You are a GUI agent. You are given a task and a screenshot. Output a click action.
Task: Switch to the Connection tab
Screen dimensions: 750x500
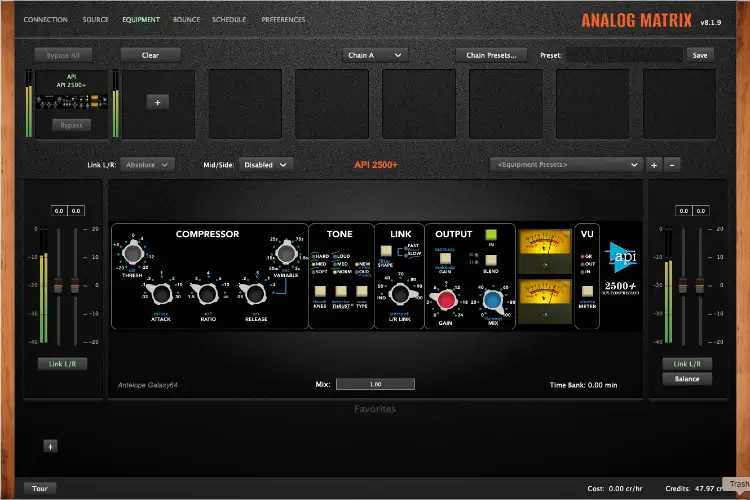point(46,19)
